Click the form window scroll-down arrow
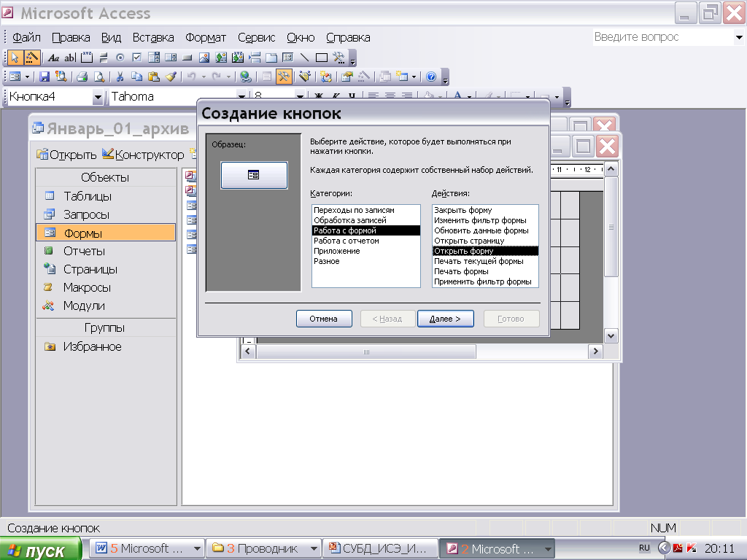747x560 pixels. [611, 336]
